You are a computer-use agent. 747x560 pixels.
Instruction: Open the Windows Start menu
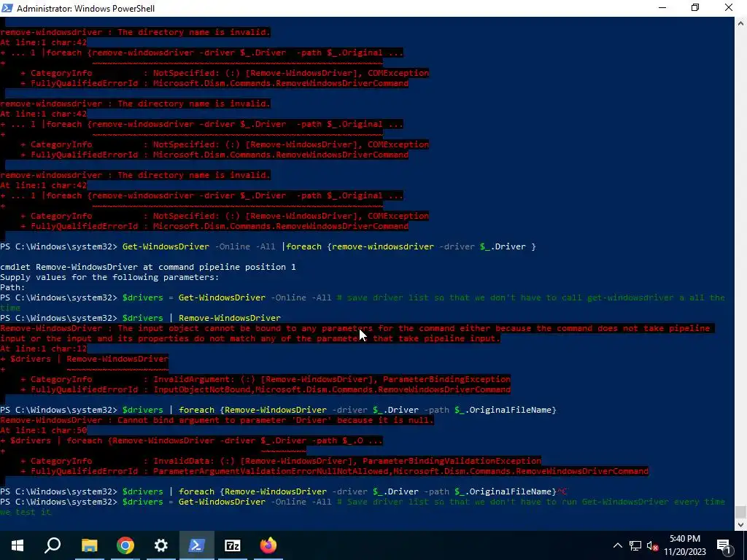click(18, 545)
